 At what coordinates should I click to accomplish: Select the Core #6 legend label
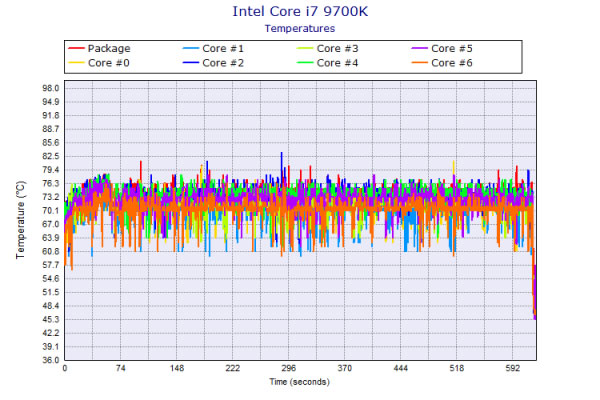coord(452,63)
